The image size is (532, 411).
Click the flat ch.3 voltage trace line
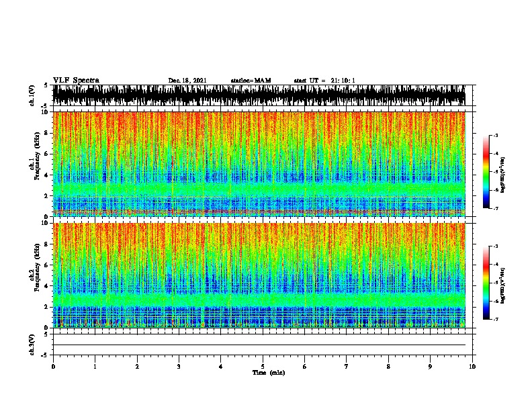tap(259, 345)
